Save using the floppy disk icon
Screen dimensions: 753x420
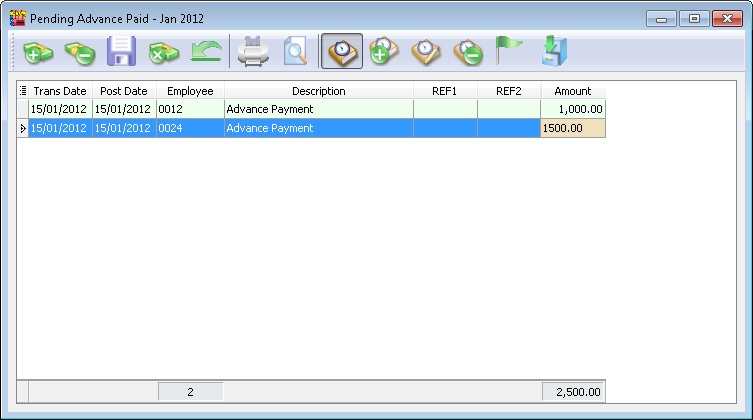(121, 51)
